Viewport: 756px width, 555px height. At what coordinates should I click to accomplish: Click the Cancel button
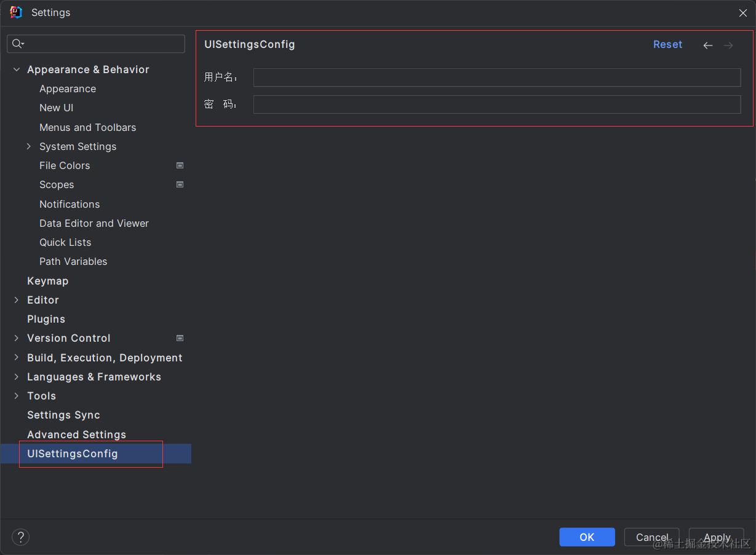[x=651, y=537]
